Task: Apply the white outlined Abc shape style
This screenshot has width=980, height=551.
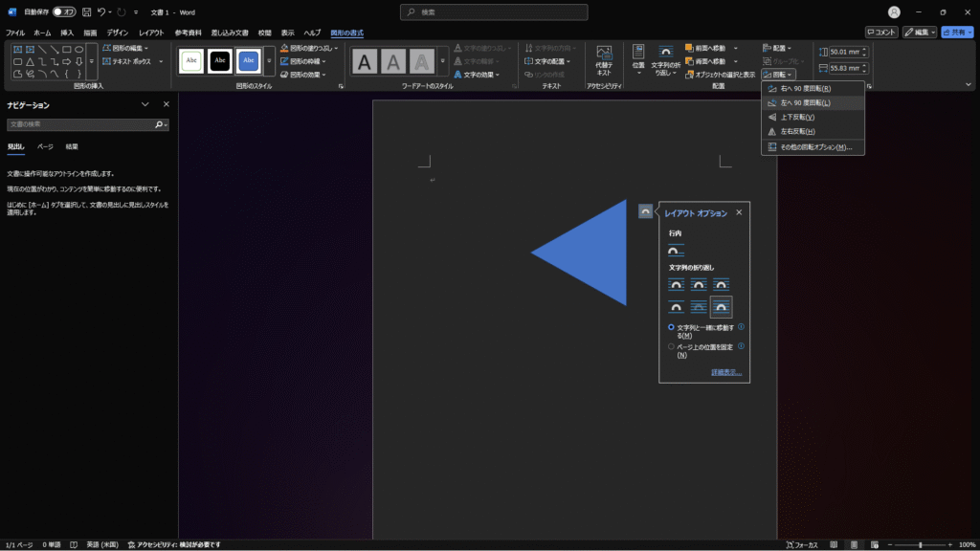Action: [191, 60]
